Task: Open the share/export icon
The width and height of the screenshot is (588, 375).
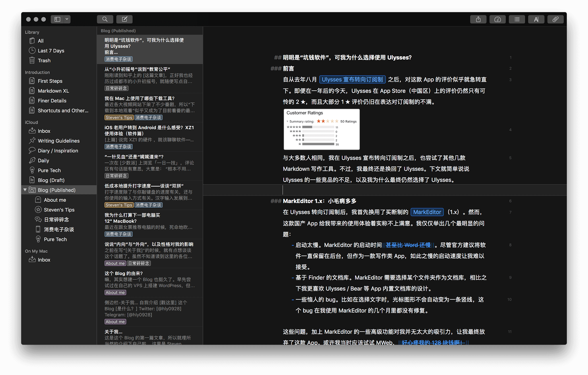Action: (478, 19)
